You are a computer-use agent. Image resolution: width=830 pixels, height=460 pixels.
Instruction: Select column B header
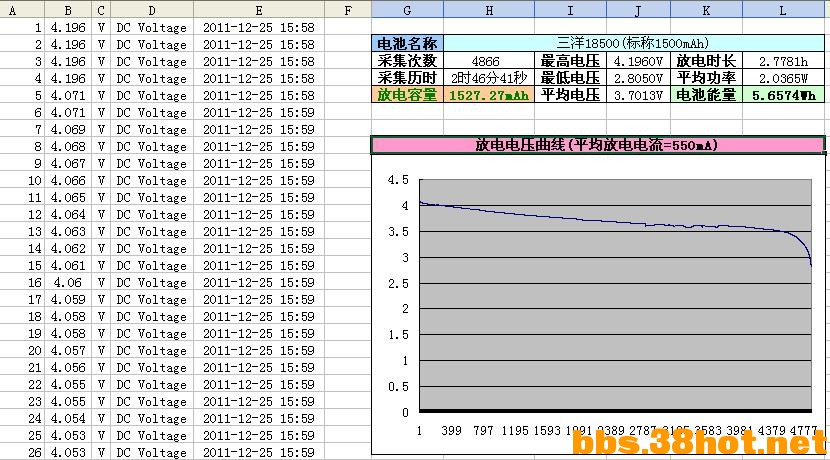tap(68, 10)
